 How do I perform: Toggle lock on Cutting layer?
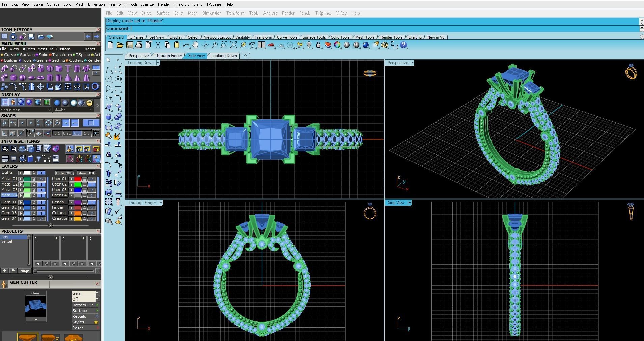84,213
